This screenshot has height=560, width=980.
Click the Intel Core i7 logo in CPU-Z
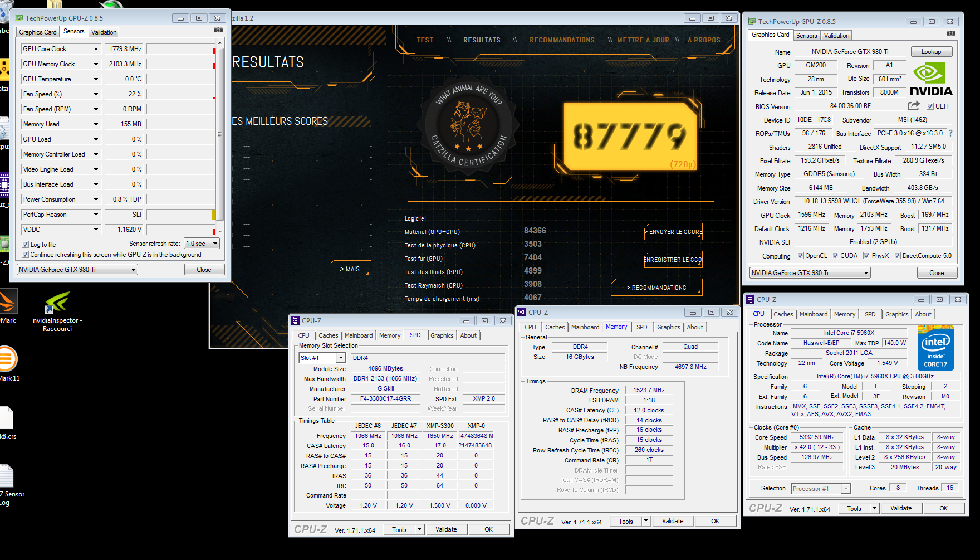(x=935, y=348)
